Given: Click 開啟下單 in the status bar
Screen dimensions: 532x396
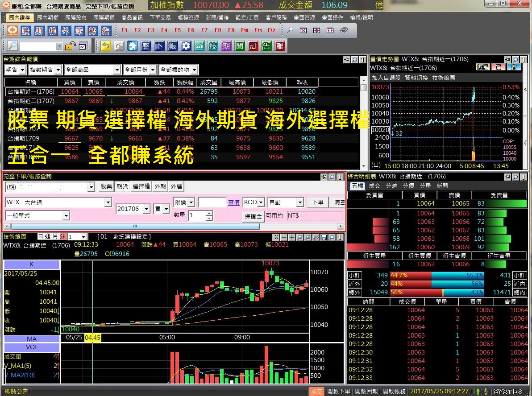Looking at the screenshot, I should [x=339, y=391].
